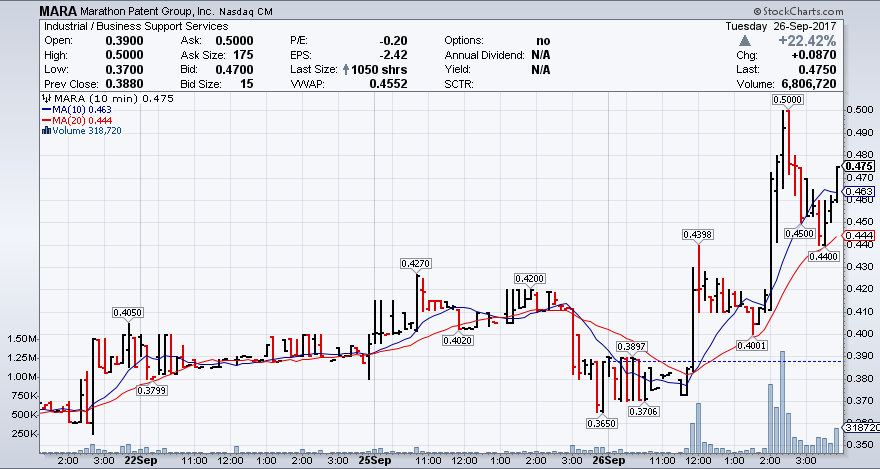Click the 26Sep date label on axis
The height and width of the screenshot is (469, 880).
click(x=609, y=462)
